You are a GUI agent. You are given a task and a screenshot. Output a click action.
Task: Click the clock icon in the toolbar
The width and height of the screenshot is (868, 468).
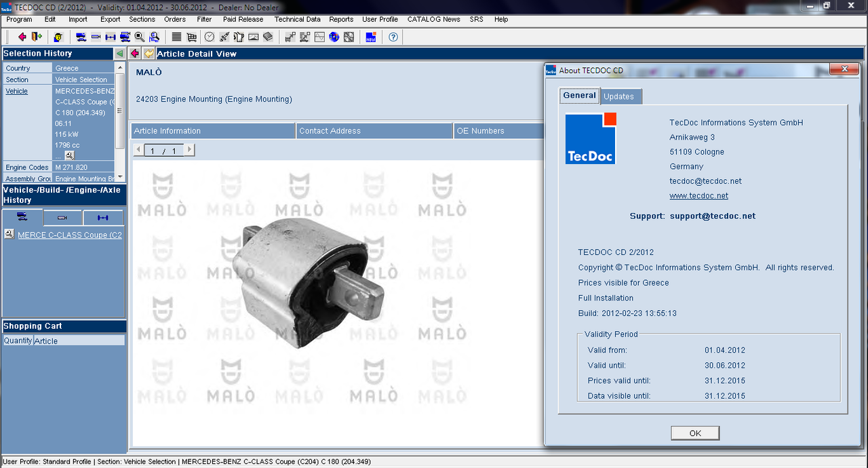pyautogui.click(x=210, y=37)
